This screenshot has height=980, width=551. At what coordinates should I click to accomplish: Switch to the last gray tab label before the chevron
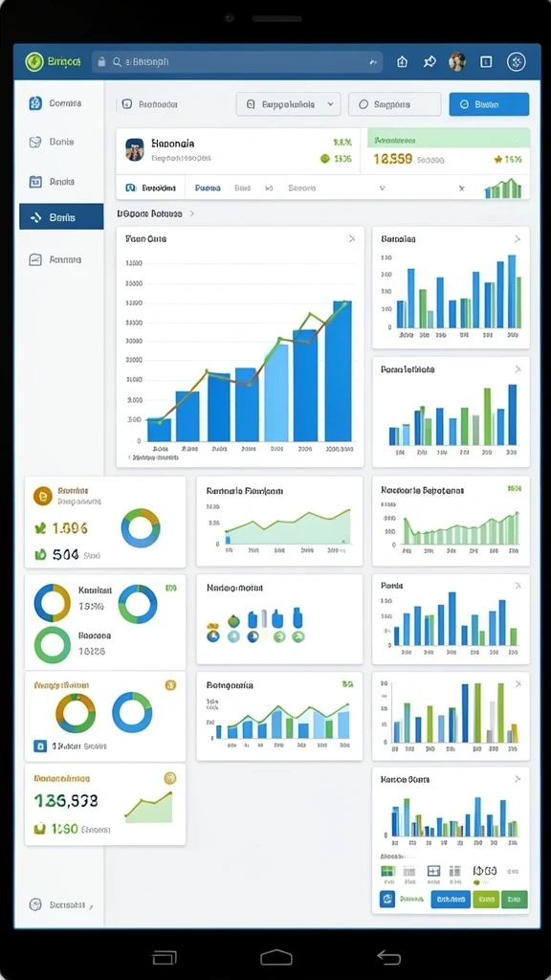(x=301, y=188)
